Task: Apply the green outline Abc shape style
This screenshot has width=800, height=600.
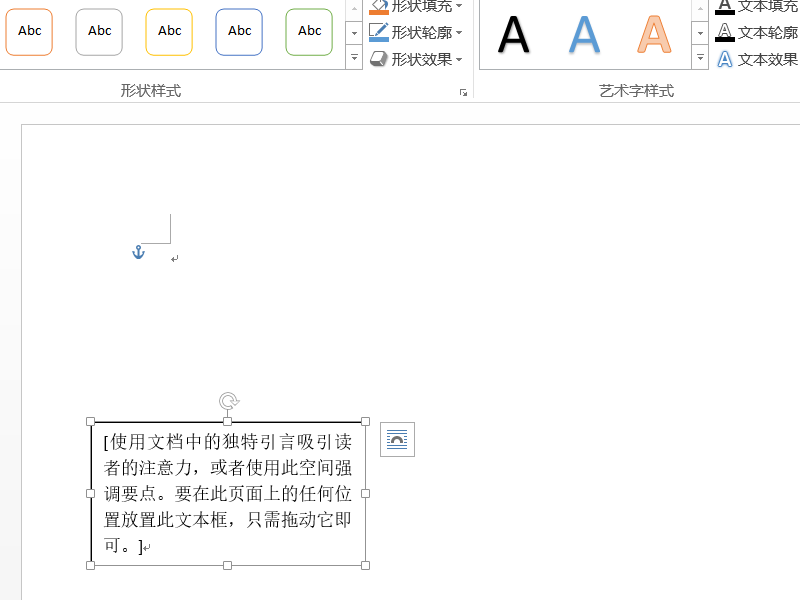Action: point(309,32)
